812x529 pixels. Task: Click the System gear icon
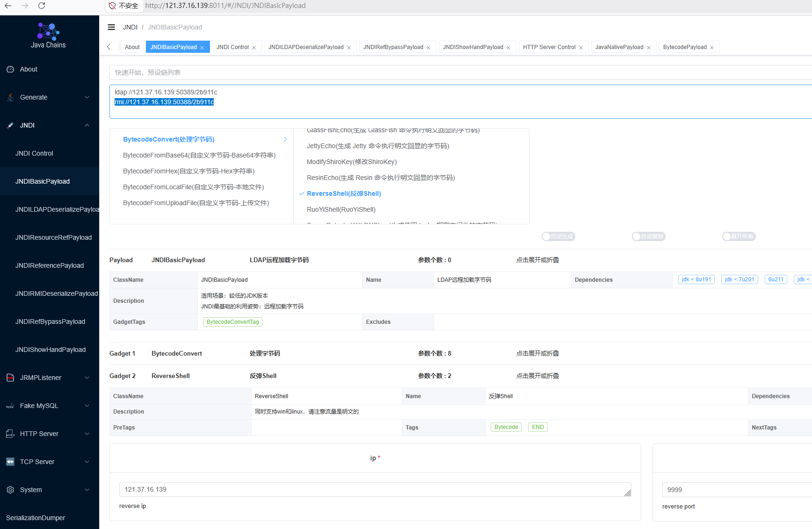click(10, 490)
